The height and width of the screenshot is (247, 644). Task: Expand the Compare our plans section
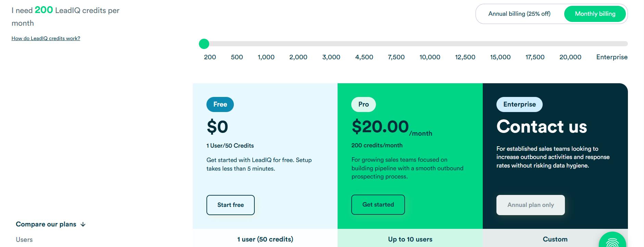pos(46,224)
